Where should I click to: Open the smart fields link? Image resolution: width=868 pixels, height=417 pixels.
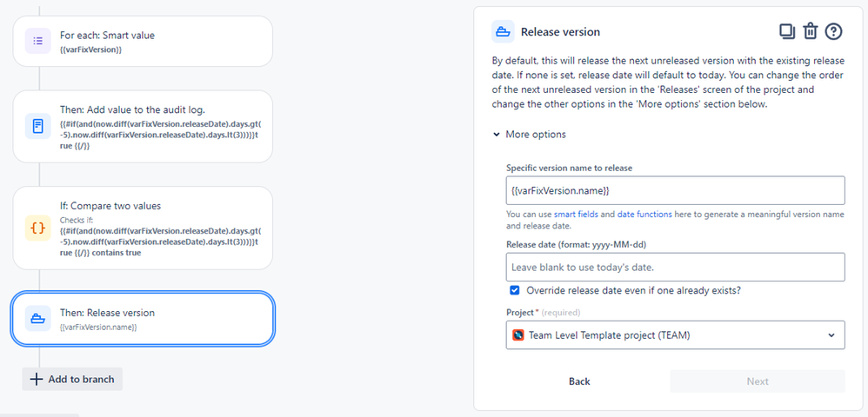(x=576, y=214)
